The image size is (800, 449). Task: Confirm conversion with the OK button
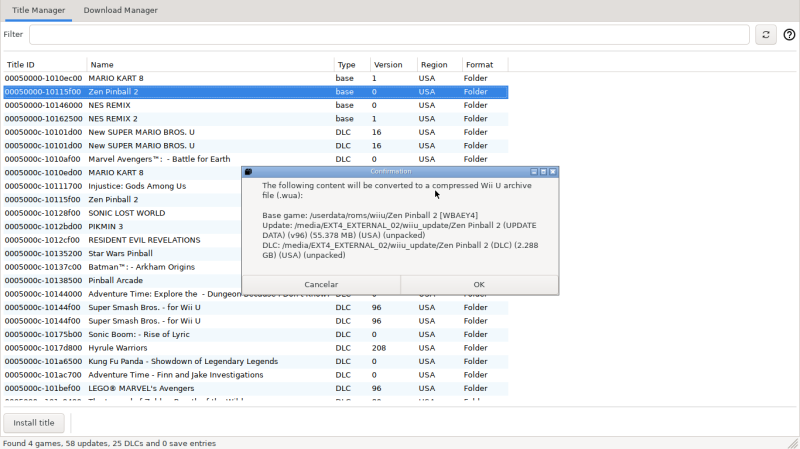(479, 285)
